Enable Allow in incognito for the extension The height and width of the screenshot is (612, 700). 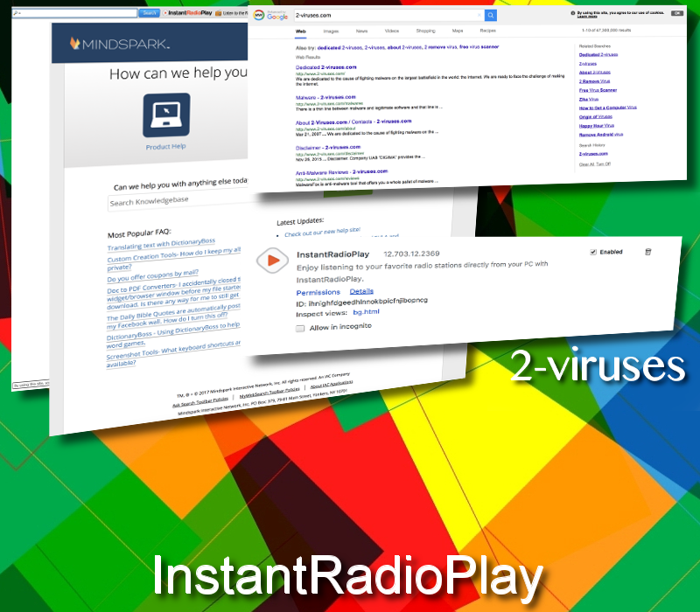[x=300, y=328]
